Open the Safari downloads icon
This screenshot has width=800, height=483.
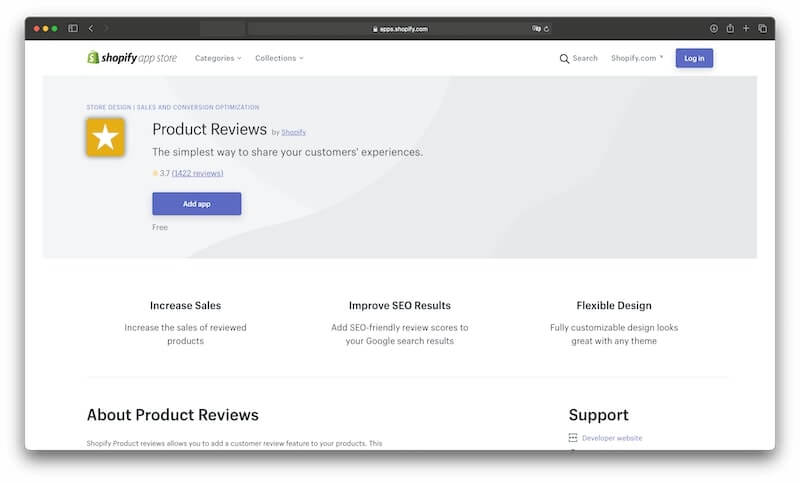[714, 29]
